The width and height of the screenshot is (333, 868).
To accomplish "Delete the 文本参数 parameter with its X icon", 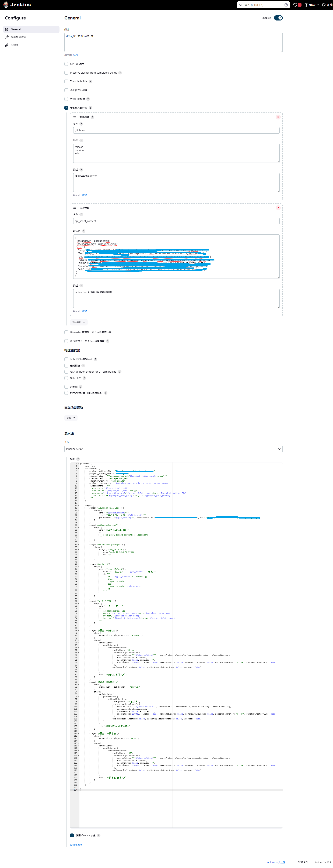I will (x=278, y=208).
